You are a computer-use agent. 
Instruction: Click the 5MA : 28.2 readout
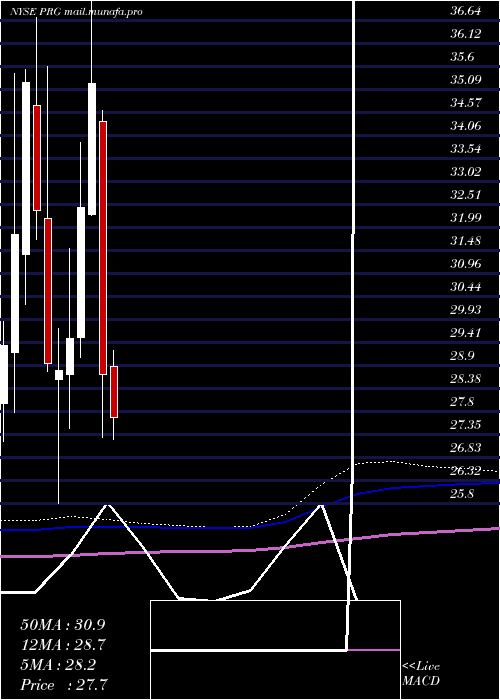tap(58, 664)
